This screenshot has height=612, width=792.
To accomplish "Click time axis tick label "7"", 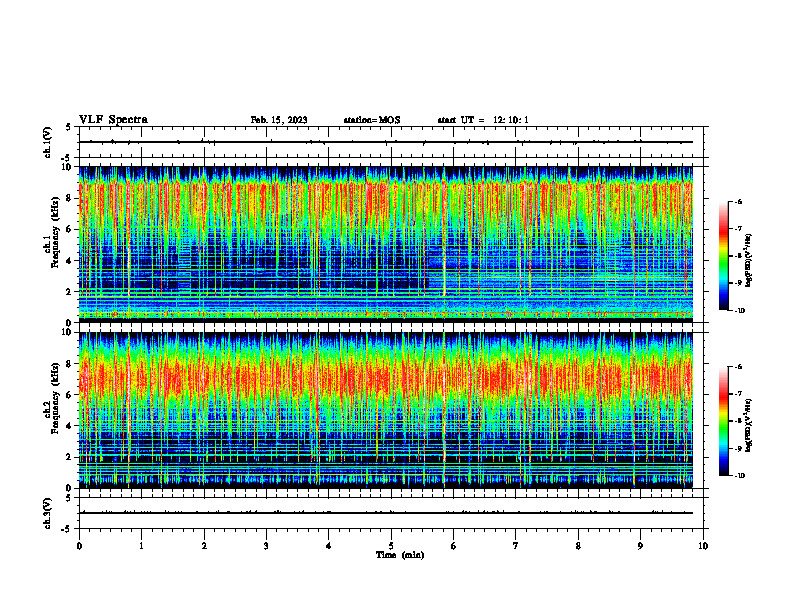I will 516,546.
